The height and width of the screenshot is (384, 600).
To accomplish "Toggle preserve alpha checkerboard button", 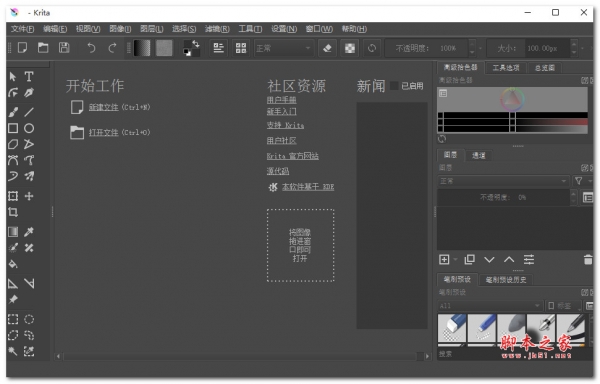I will click(x=350, y=48).
